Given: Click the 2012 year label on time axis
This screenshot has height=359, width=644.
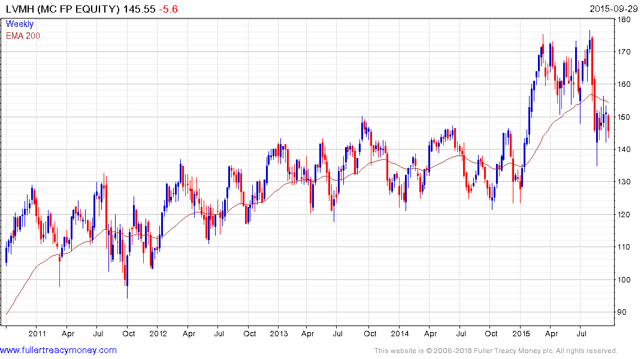Looking at the screenshot, I should (x=158, y=333).
